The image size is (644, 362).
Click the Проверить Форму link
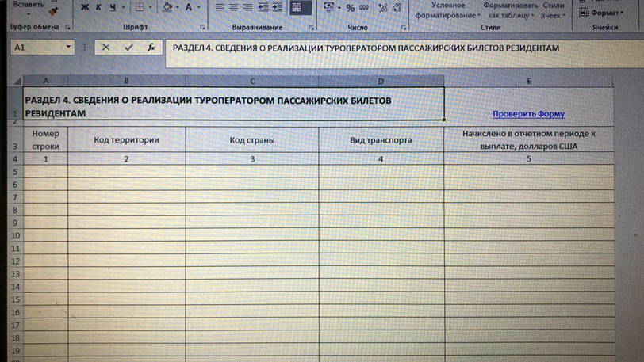click(528, 114)
